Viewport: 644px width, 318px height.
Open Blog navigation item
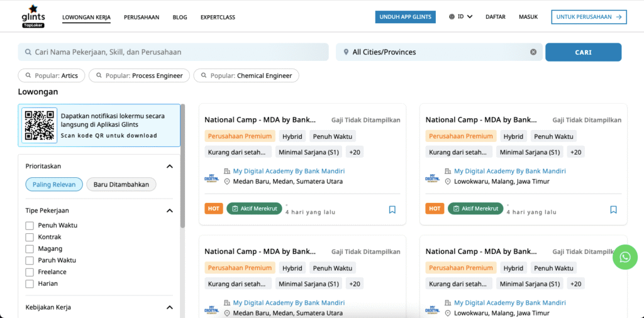click(x=180, y=17)
